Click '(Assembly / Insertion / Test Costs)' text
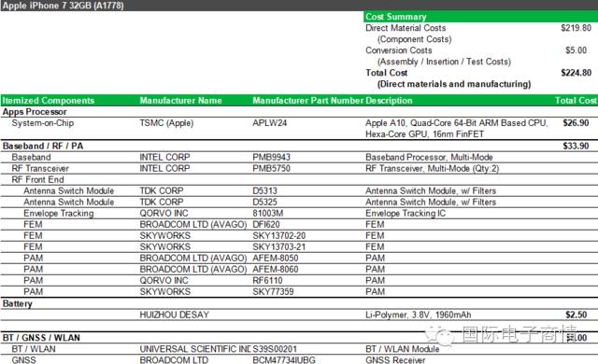This screenshot has height=364, width=598. (x=444, y=62)
